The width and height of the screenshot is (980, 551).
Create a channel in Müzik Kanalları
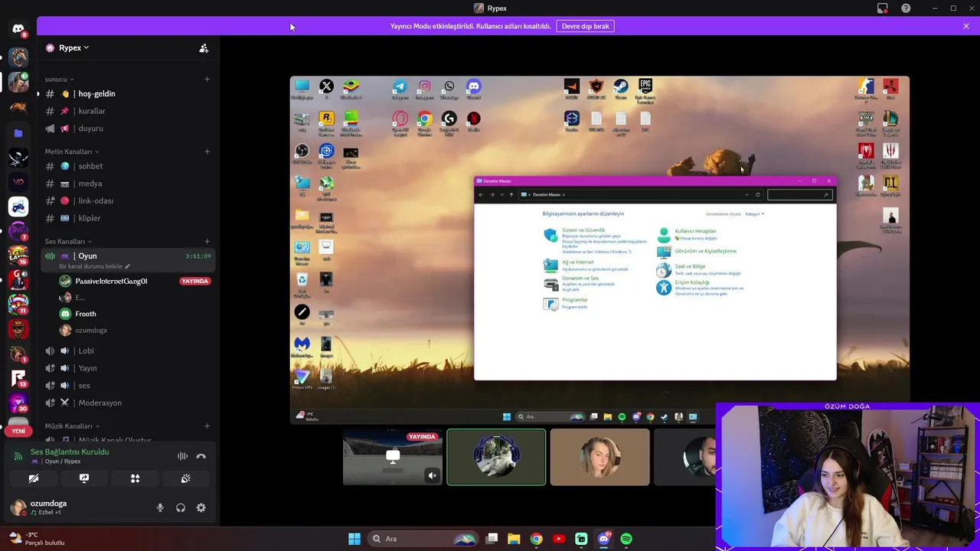coord(207,425)
